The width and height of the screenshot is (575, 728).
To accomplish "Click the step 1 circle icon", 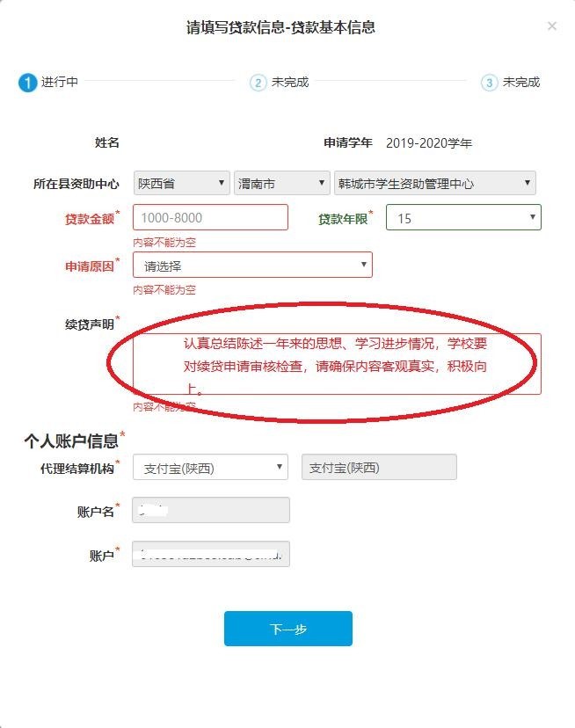I will pos(27,83).
